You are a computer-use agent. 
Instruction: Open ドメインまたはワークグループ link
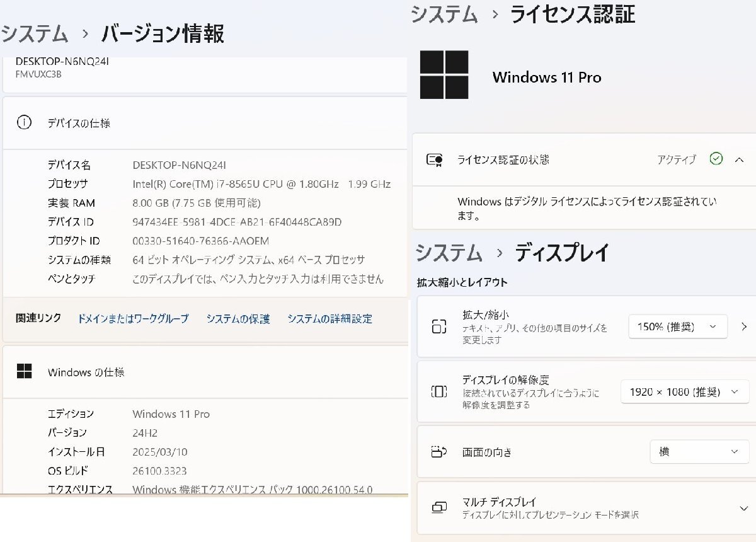(133, 319)
